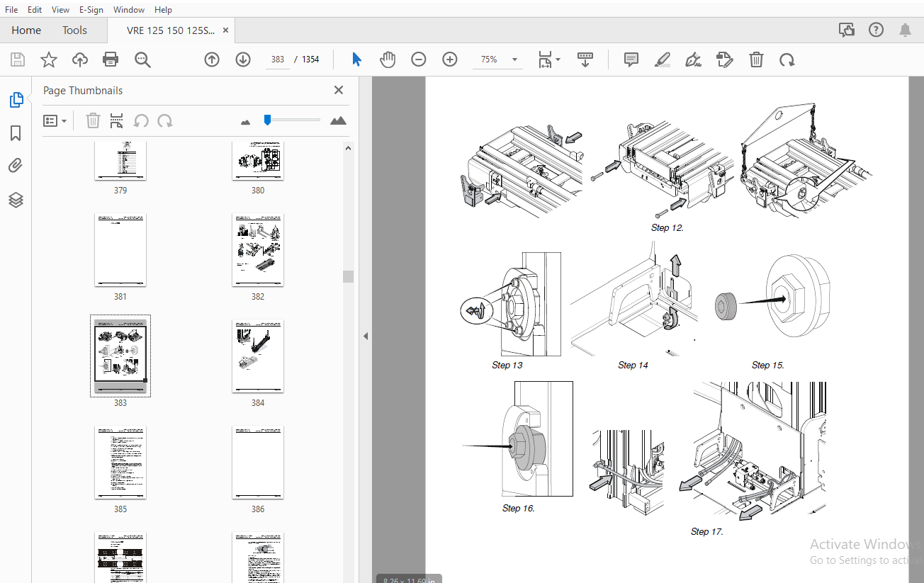Activate the Hand pan tool
The width and height of the screenshot is (924, 583).
tap(387, 60)
